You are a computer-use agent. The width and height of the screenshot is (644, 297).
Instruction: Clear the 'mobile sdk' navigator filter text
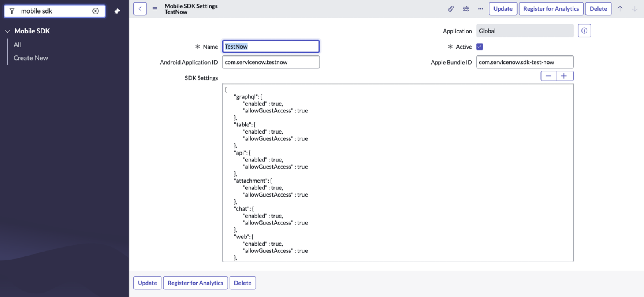tap(96, 11)
